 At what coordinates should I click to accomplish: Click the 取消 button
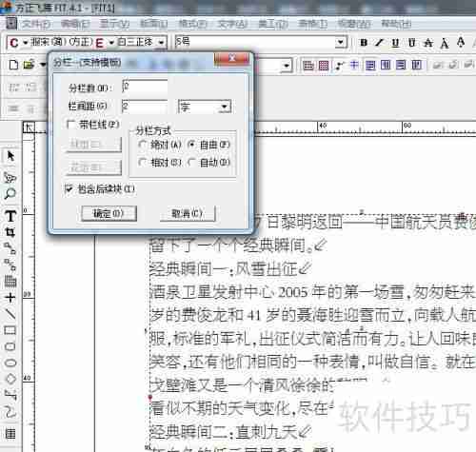(188, 213)
